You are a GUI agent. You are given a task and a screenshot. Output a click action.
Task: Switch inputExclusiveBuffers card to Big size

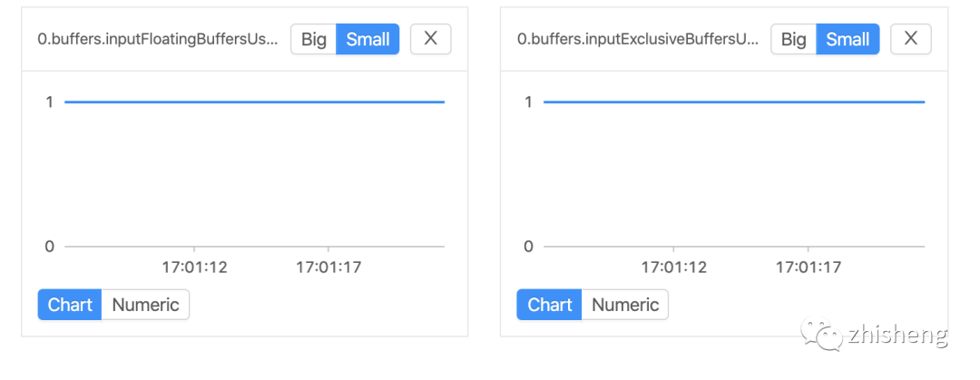tap(794, 39)
